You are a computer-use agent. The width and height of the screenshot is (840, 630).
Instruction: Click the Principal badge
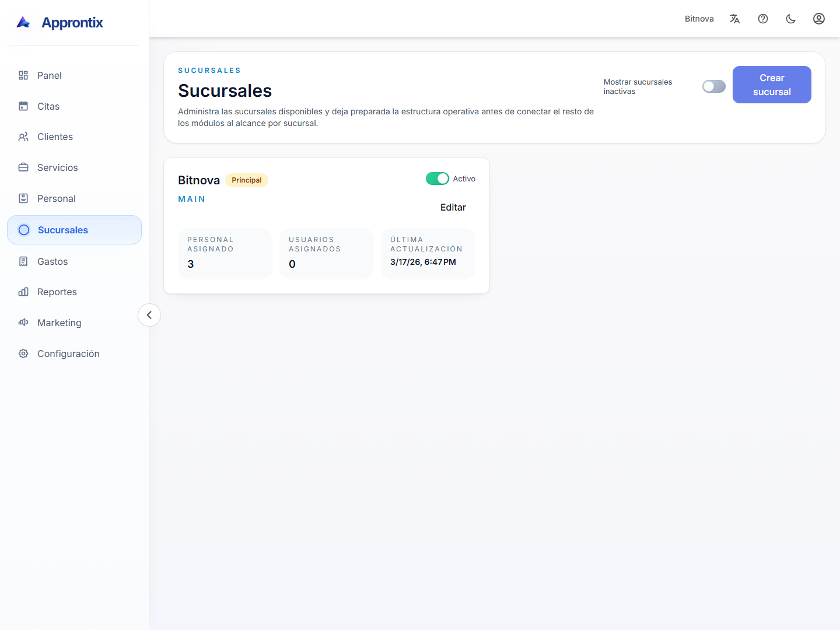pyautogui.click(x=247, y=180)
